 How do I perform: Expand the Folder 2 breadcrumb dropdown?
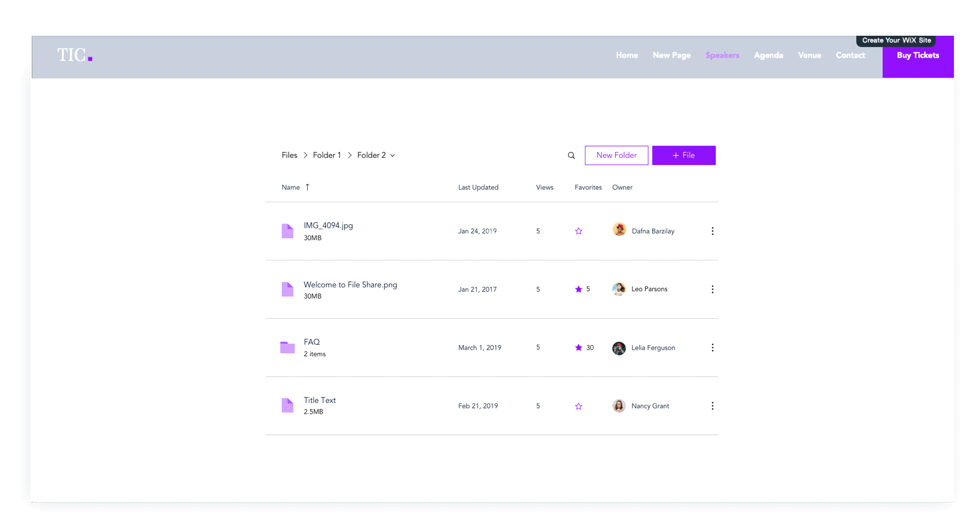(393, 156)
